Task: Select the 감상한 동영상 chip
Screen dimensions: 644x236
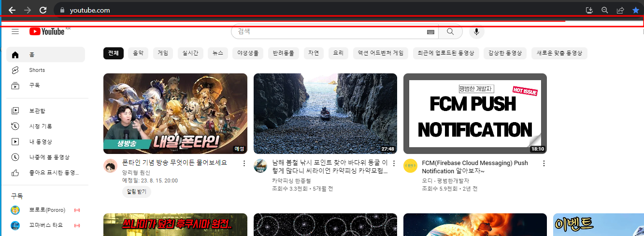Action: tap(505, 53)
